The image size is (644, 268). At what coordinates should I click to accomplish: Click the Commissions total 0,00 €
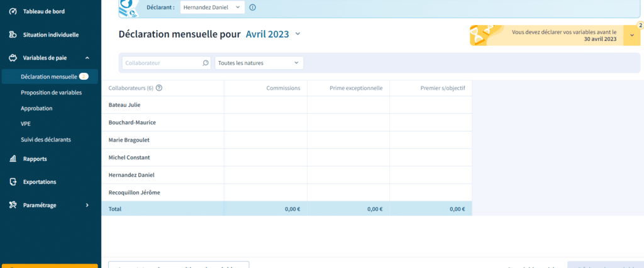292,209
